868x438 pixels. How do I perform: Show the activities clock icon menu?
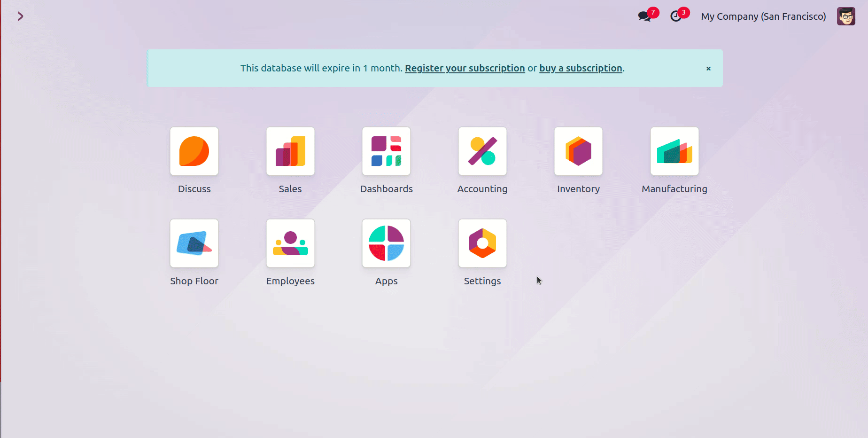click(676, 16)
